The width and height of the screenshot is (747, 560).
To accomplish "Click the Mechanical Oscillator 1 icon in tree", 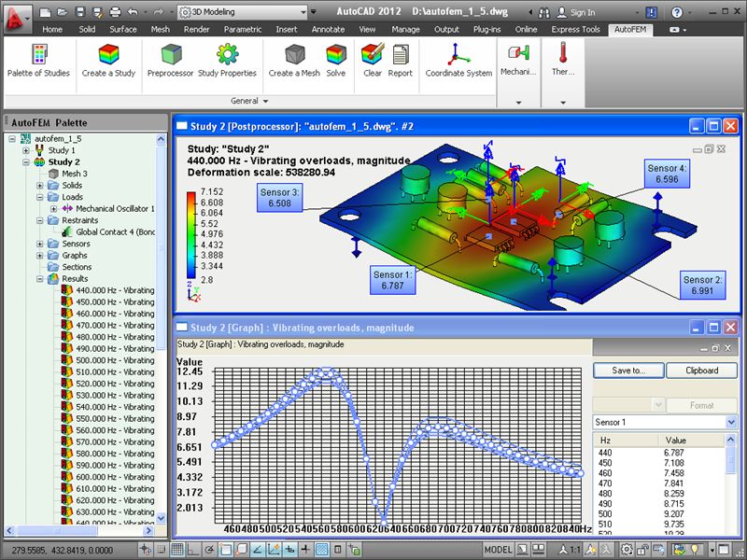I will (67, 208).
